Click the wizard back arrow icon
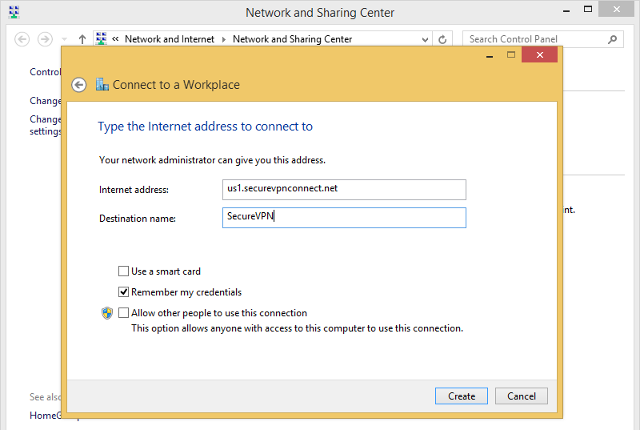Screen dimensions: 640x430 point(79,85)
